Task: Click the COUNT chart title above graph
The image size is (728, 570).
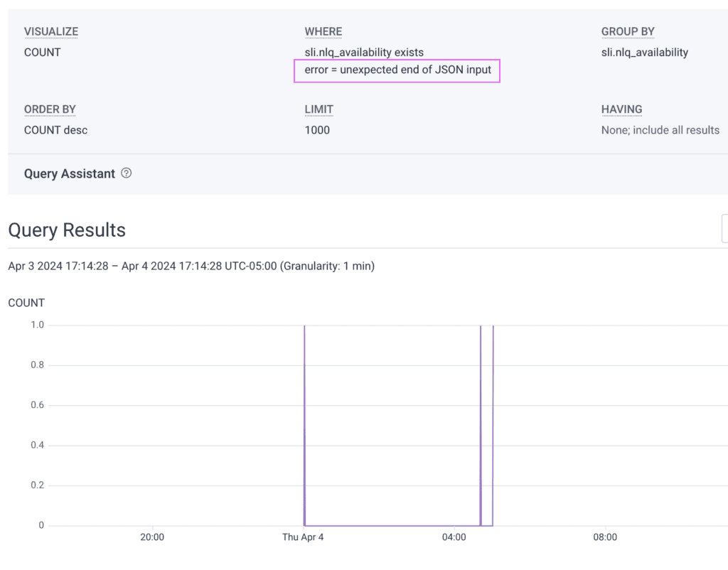Action: click(x=26, y=303)
